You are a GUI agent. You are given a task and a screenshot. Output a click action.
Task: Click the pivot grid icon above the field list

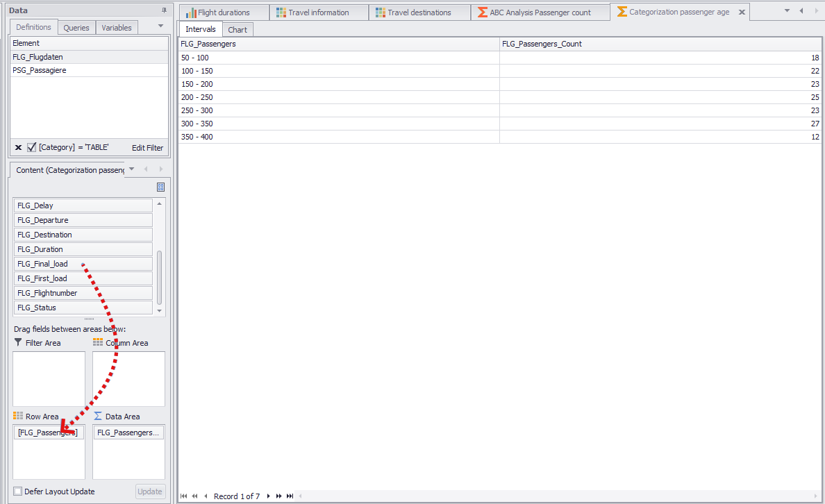click(160, 187)
